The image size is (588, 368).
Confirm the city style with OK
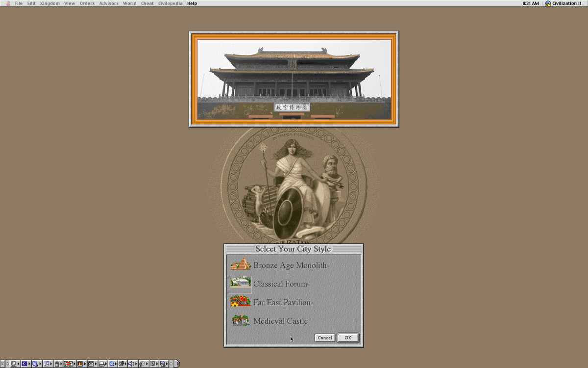pos(348,338)
